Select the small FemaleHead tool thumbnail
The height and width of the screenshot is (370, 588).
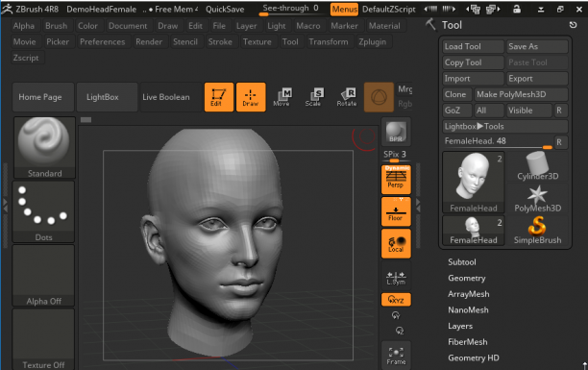[x=474, y=231]
